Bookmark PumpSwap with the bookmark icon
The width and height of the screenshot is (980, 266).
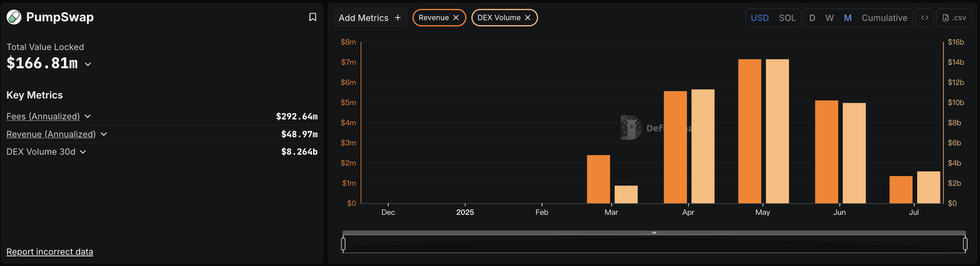tap(312, 17)
